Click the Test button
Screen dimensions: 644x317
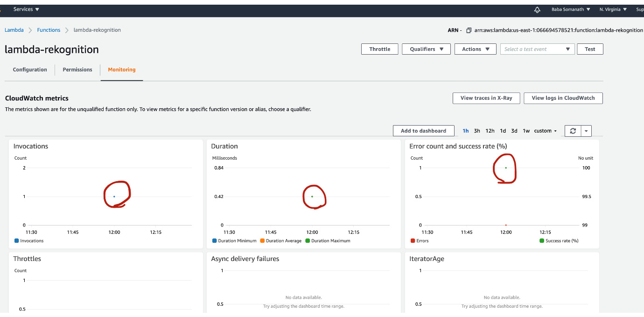tap(590, 49)
